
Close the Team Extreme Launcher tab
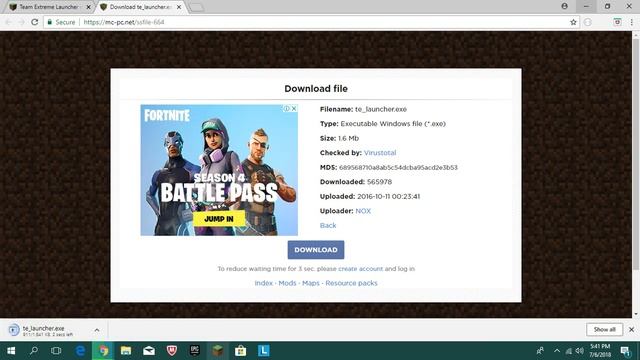click(88, 7)
